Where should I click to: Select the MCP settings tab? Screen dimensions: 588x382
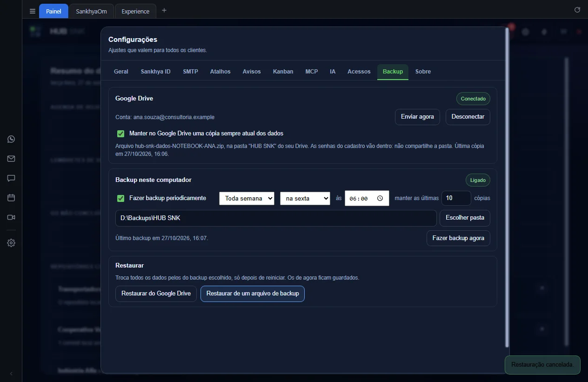312,72
